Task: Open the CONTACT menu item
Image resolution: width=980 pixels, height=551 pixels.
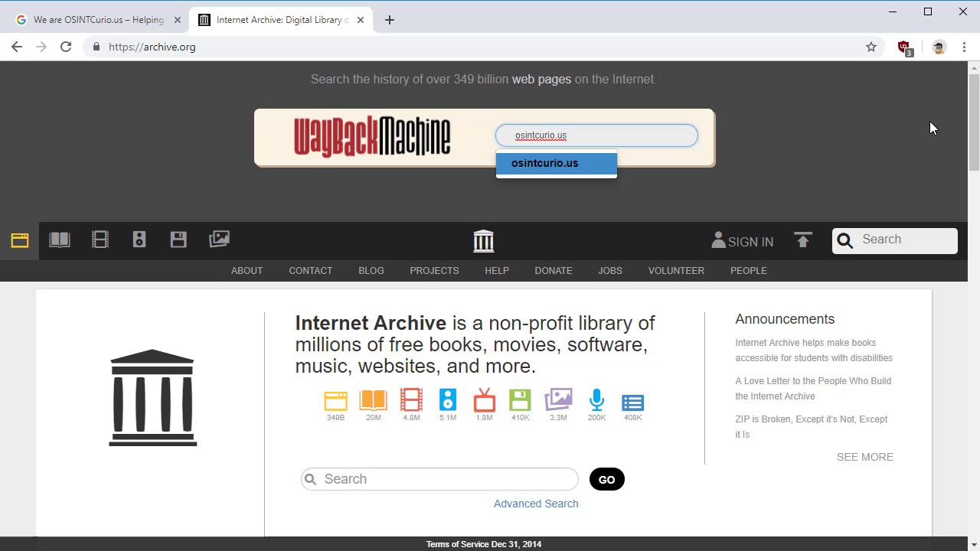Action: click(310, 271)
